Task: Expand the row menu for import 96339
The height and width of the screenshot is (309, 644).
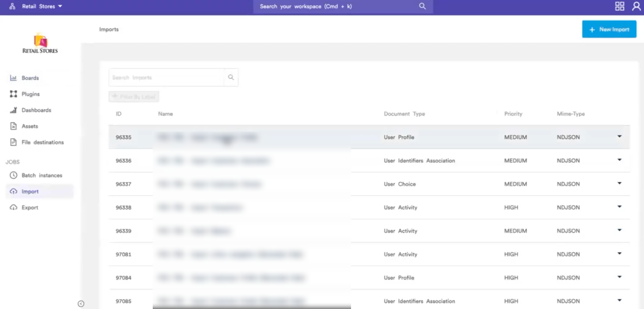Action: [x=619, y=230]
